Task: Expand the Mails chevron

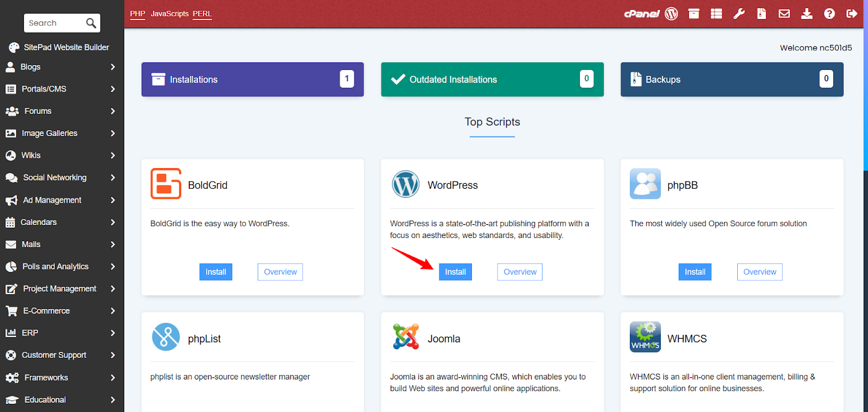Action: [x=113, y=244]
